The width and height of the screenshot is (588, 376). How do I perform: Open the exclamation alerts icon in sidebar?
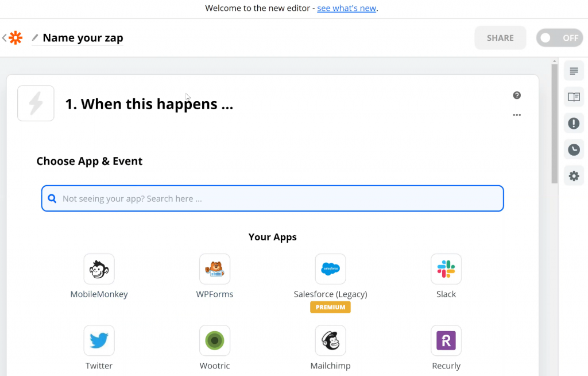pyautogui.click(x=574, y=123)
